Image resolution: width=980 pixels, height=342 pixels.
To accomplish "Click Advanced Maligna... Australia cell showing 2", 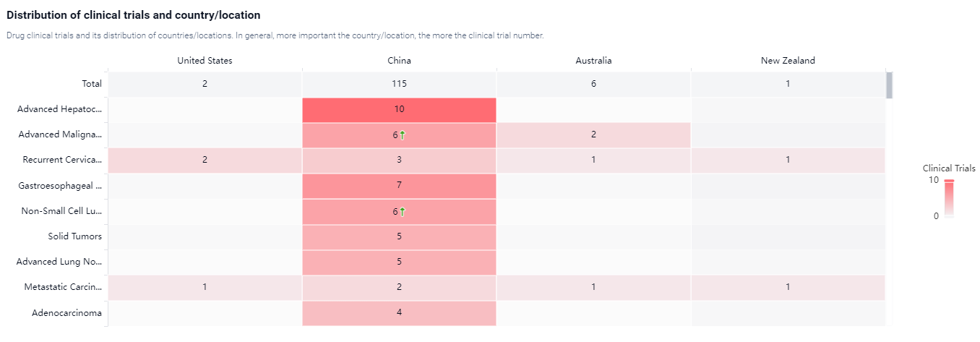I will click(x=593, y=135).
